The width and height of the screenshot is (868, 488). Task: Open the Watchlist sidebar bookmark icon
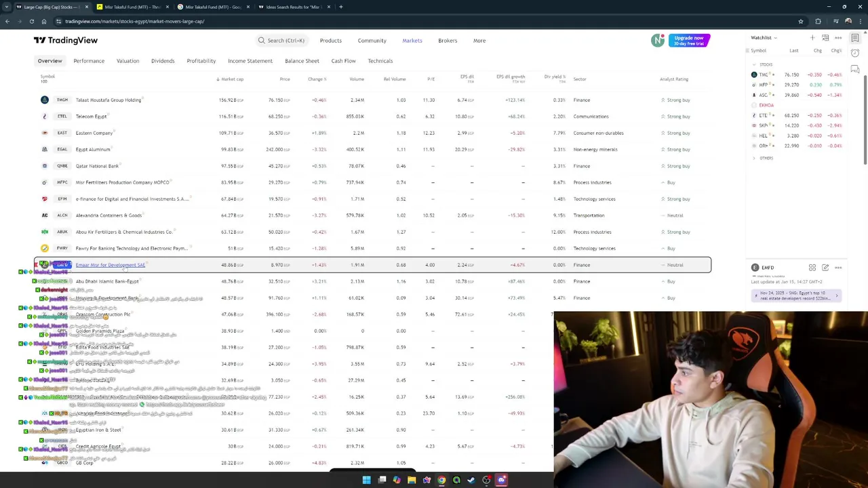pyautogui.click(x=855, y=38)
